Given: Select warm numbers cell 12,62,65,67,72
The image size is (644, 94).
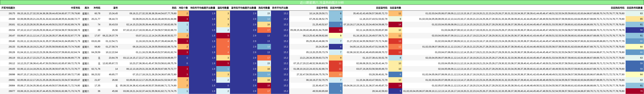Looking at the screenshot, I should pos(110,63).
